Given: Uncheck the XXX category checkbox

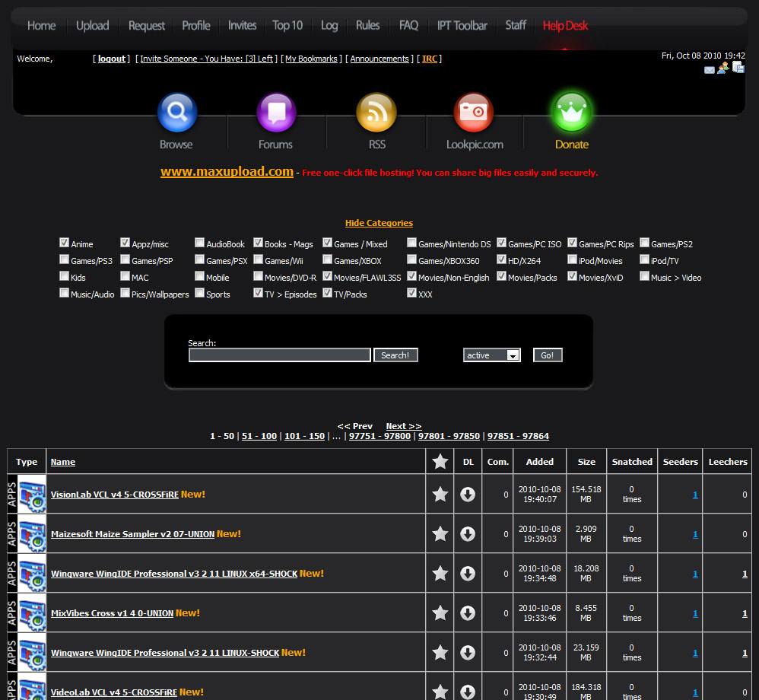Looking at the screenshot, I should [x=411, y=293].
